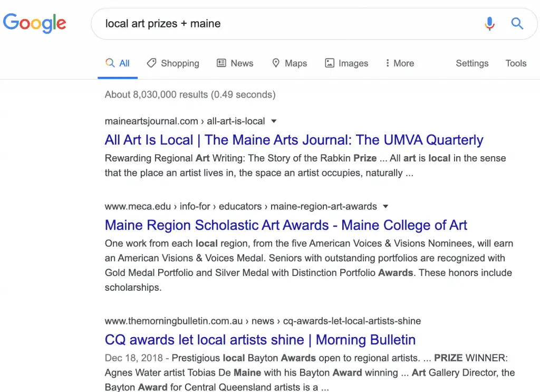Open search Tools
540x392 pixels.
pyautogui.click(x=516, y=63)
